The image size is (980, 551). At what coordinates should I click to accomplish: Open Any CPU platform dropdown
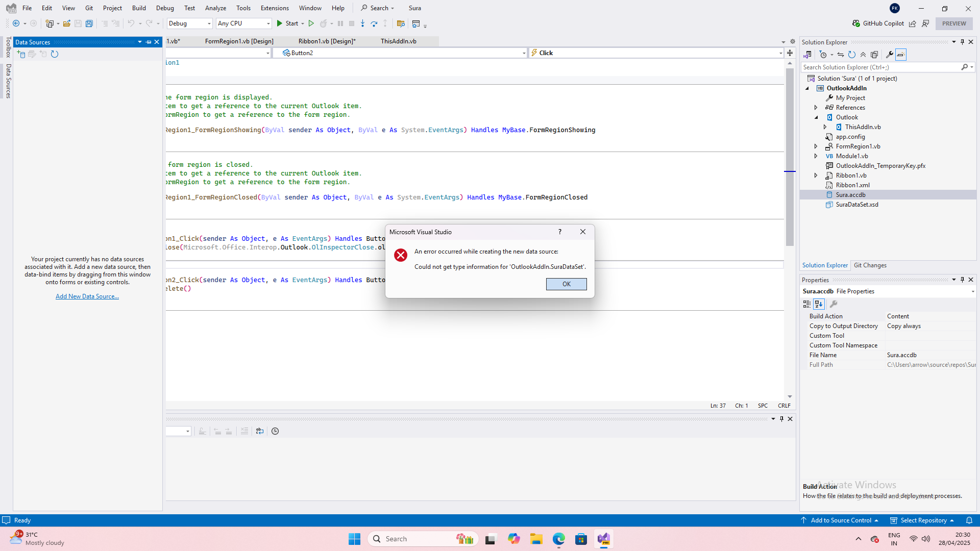coord(244,23)
